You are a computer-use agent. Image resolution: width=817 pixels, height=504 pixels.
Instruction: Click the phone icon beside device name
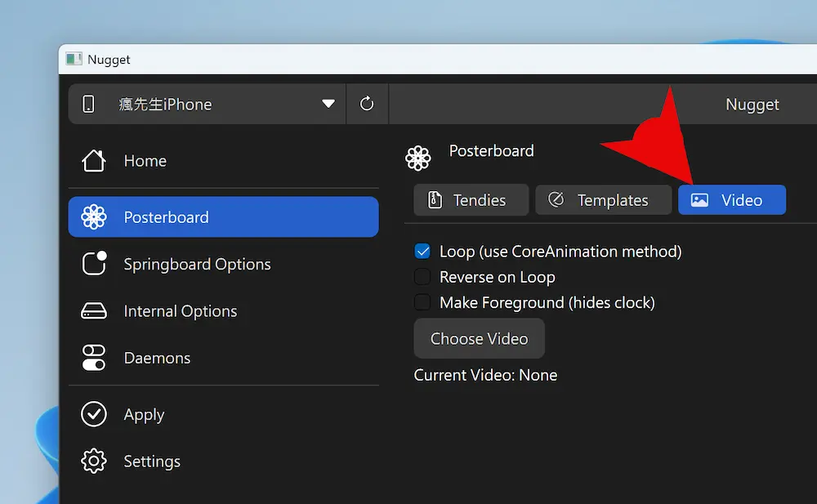pyautogui.click(x=89, y=104)
